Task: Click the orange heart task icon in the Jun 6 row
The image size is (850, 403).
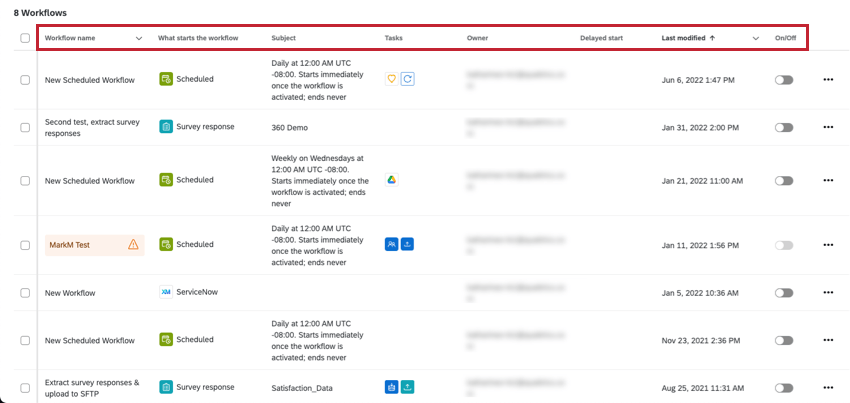Action: tap(391, 79)
